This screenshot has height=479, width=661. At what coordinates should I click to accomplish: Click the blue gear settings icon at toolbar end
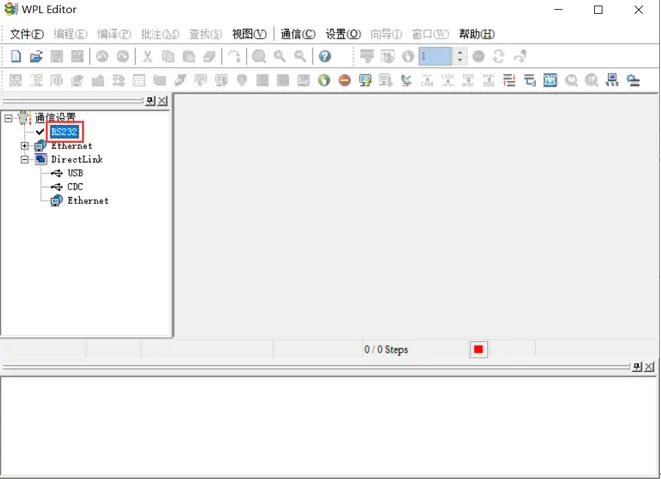point(633,80)
